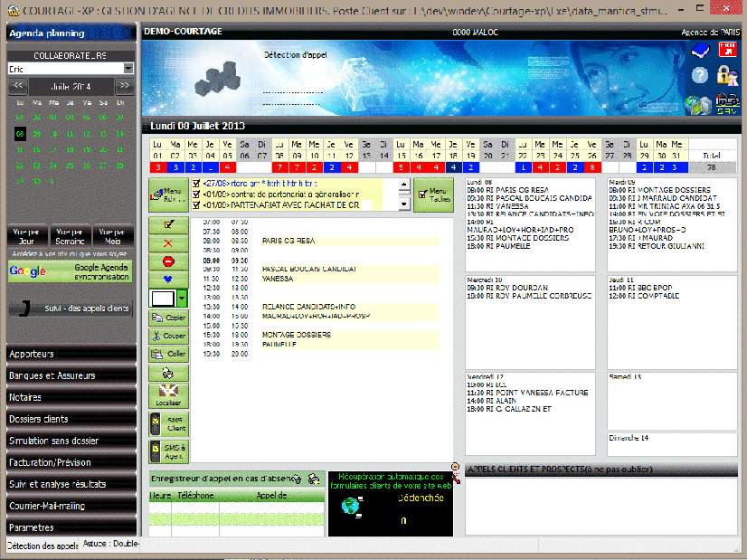Click the padlock user lock icon
This screenshot has width=747, height=560.
725,76
